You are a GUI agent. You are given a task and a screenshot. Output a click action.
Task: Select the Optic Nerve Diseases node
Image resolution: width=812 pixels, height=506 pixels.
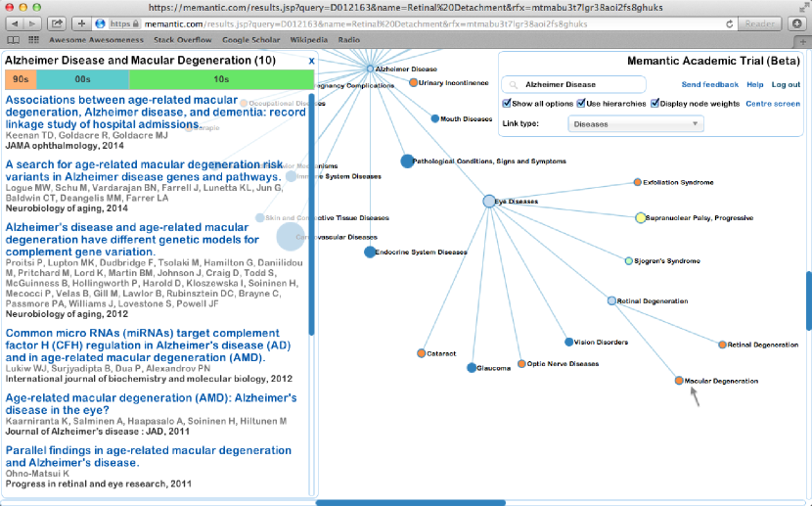tap(521, 363)
